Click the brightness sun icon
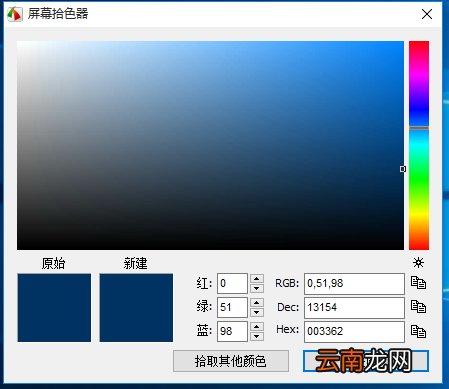Image resolution: width=449 pixels, height=389 pixels. [x=418, y=263]
